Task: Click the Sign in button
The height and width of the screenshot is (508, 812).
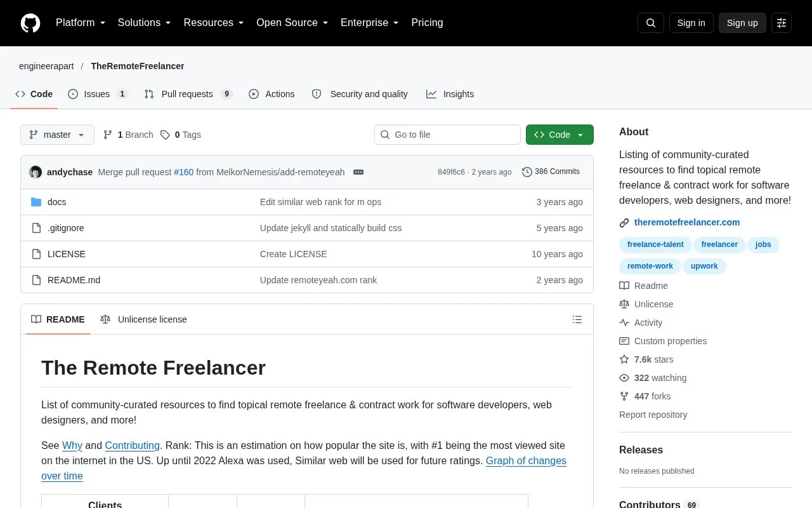Action: coord(691,23)
